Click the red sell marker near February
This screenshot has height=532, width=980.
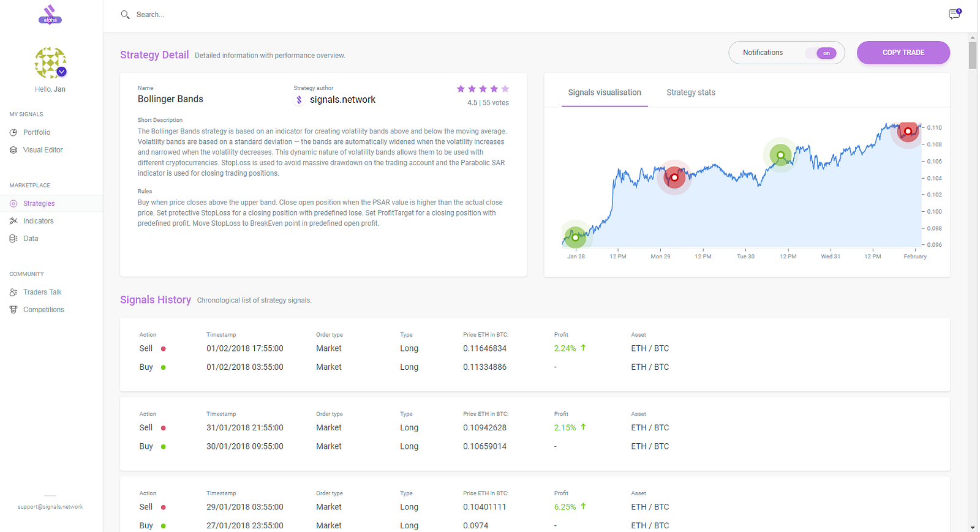pos(908,131)
